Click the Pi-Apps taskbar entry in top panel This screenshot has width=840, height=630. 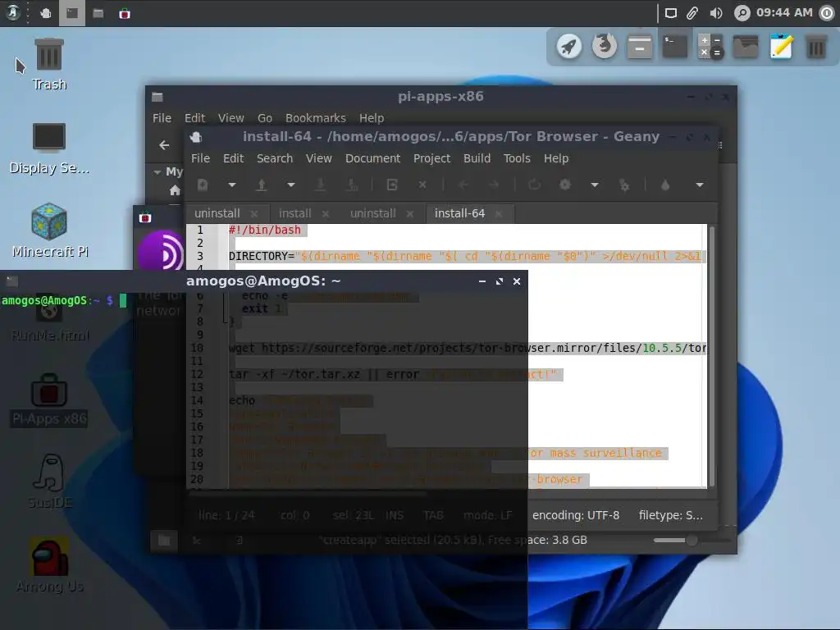[125, 13]
